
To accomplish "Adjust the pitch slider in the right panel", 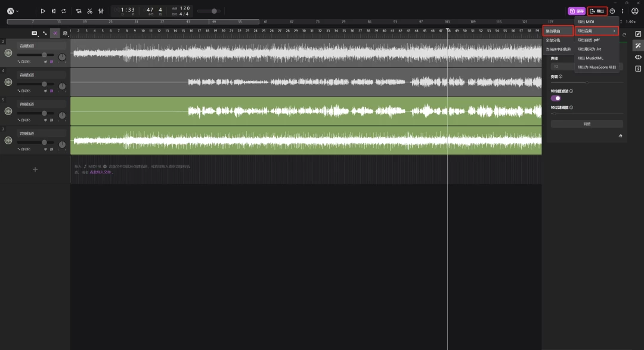I will 587,82.
